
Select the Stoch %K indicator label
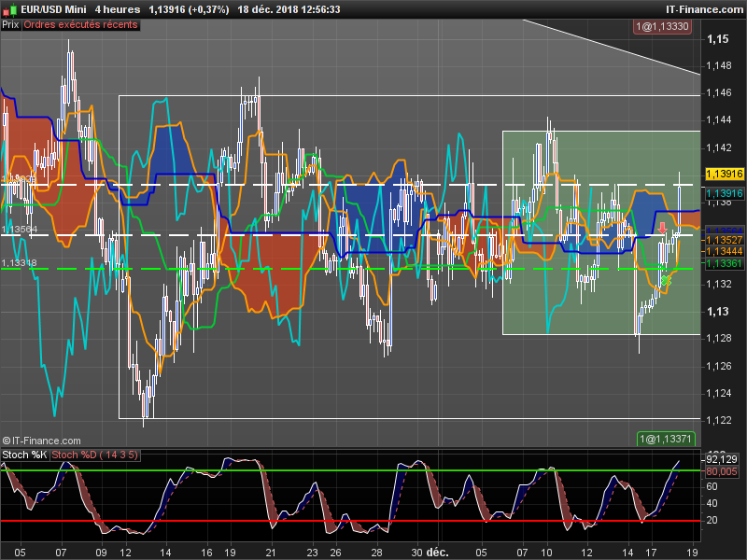24,455
